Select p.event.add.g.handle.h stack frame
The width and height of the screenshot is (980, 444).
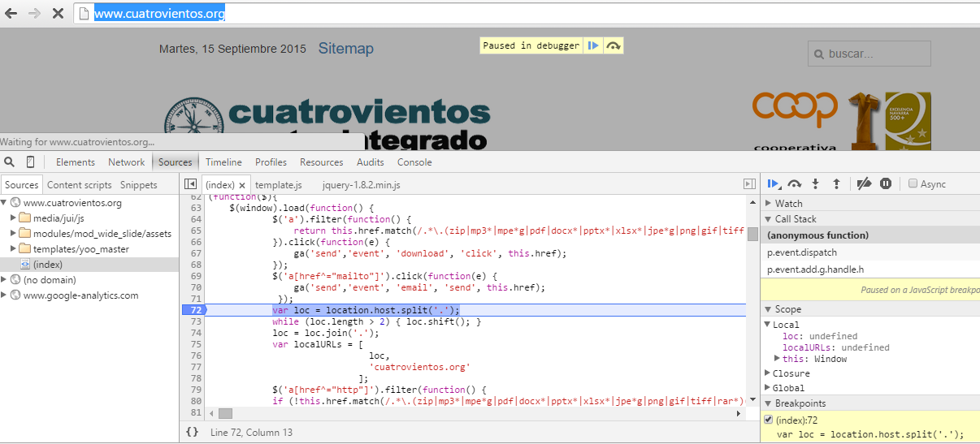(870, 269)
